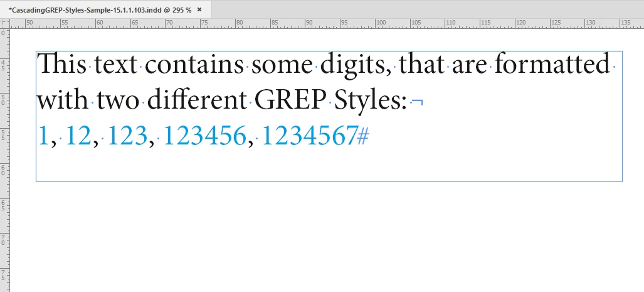Viewport: 644px width, 292px height.
Task: Click the word "with" in second line
Action: click(x=63, y=100)
